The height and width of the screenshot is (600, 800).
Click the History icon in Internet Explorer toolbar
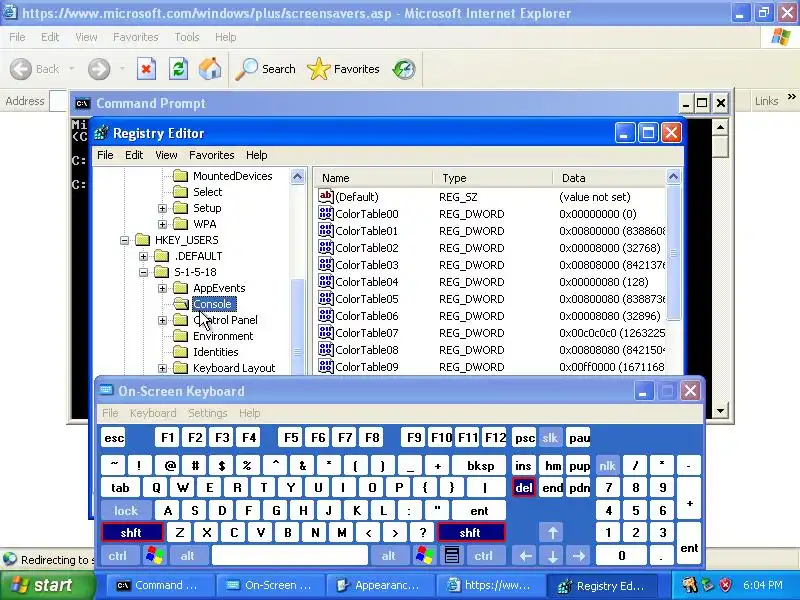[404, 69]
